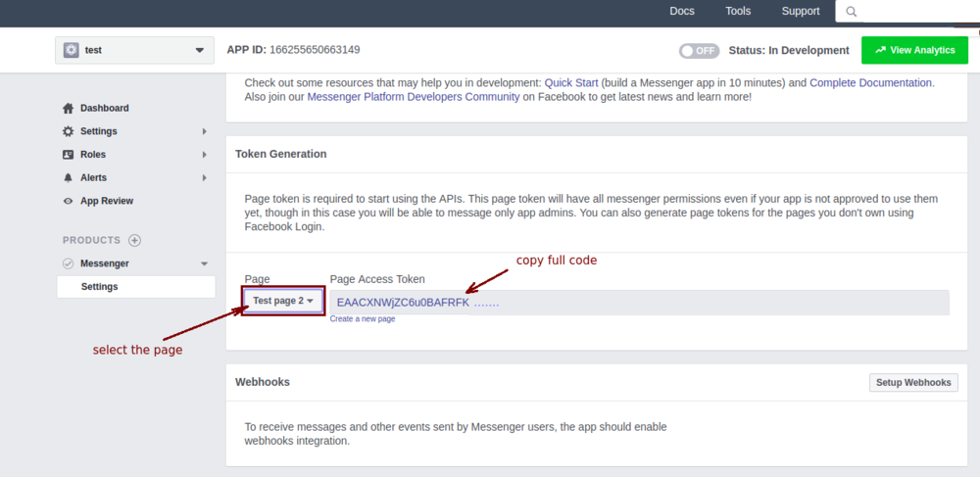Image resolution: width=980 pixels, height=477 pixels.
Task: Open the Test page 2 dropdown
Action: tap(283, 302)
